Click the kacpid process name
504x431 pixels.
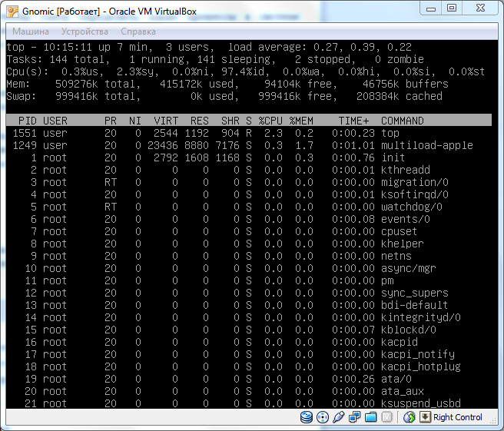(399, 342)
